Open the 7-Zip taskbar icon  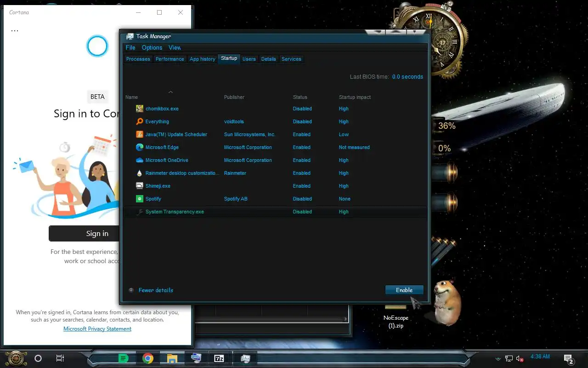coord(219,358)
